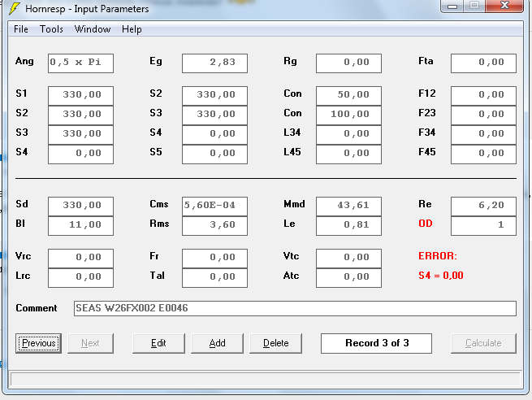Screen dimensions: 532x400
Task: Click the Calculate button
Action: pyautogui.click(x=483, y=343)
